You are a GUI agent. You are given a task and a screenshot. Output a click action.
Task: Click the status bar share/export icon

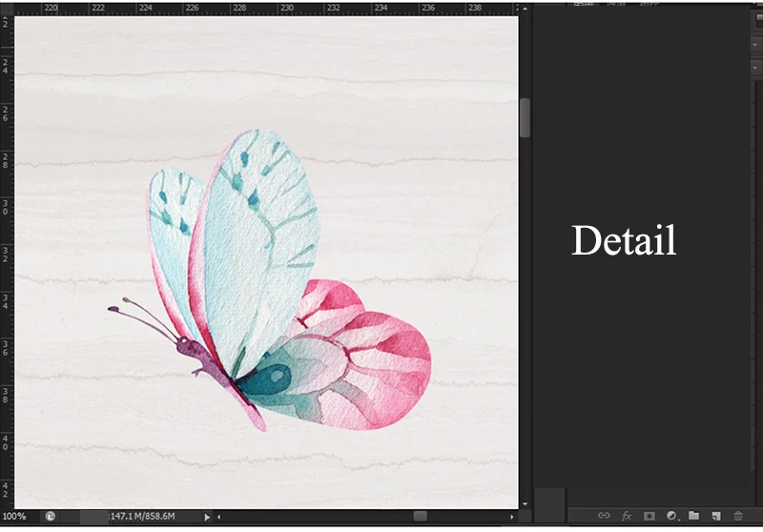(x=51, y=517)
